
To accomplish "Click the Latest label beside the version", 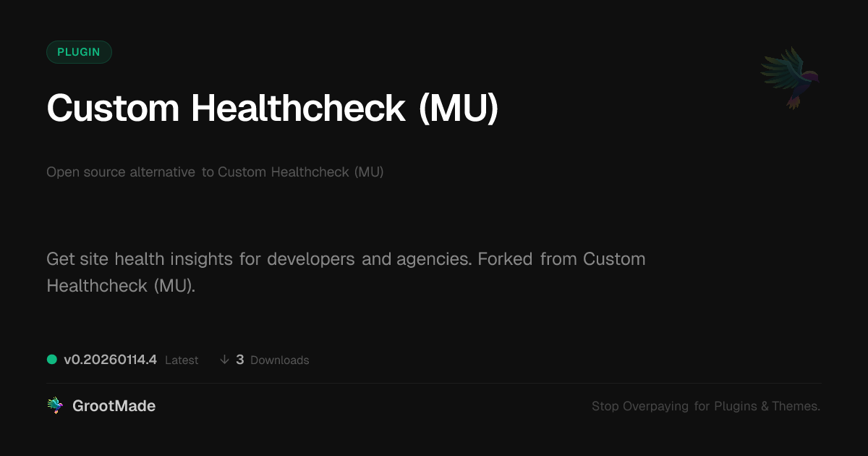I will click(182, 360).
